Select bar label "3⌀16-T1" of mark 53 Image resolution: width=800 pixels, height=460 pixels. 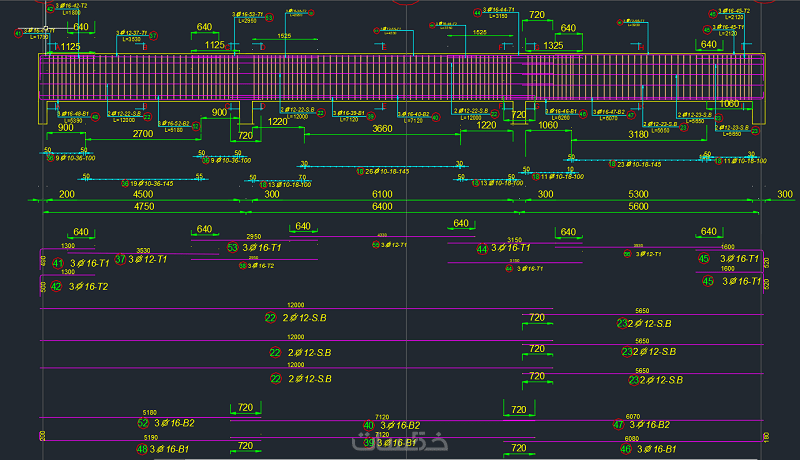(262, 248)
